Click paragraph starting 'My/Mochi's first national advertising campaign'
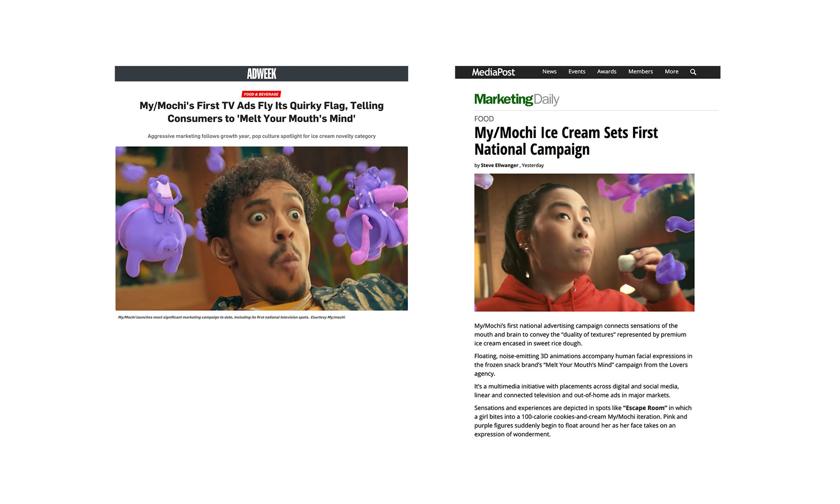 coord(580,334)
